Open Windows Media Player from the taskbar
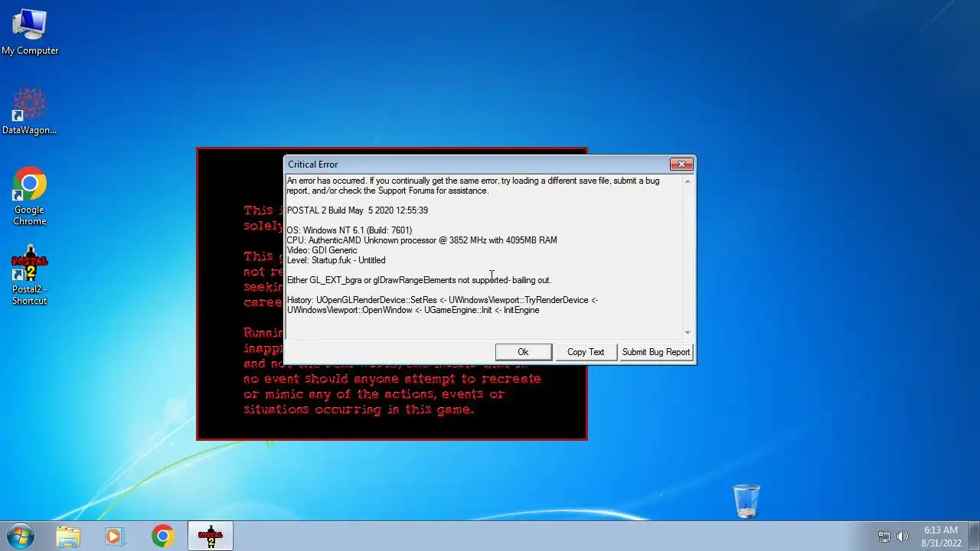 [115, 536]
